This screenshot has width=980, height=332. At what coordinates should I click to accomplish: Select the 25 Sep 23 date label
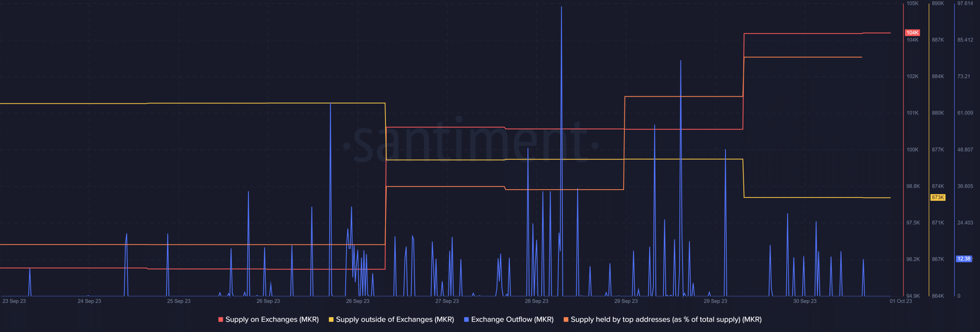[179, 301]
